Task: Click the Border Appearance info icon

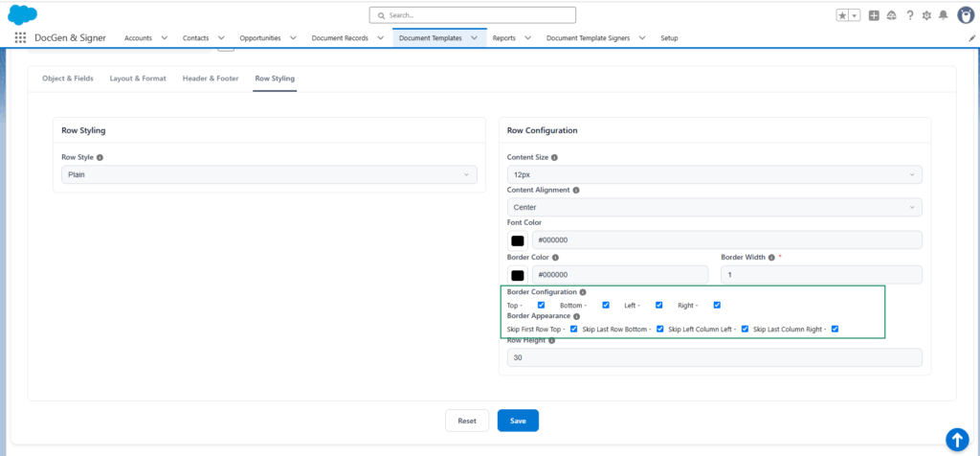Action: [x=576, y=316]
